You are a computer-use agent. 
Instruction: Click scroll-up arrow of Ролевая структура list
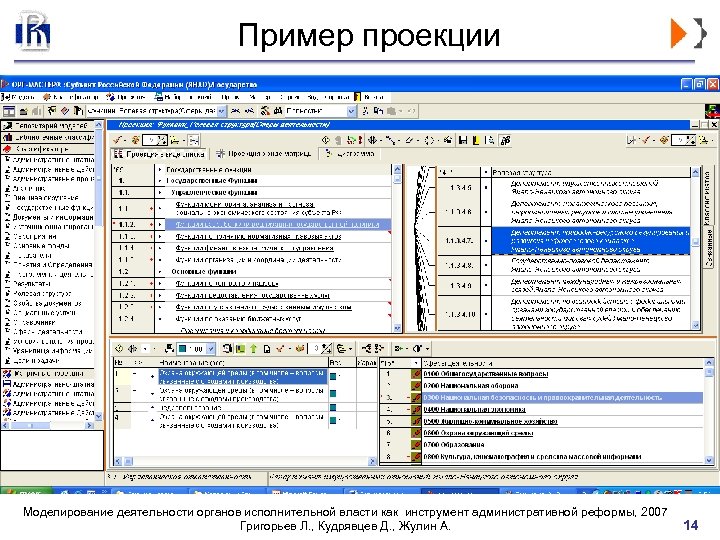(696, 173)
